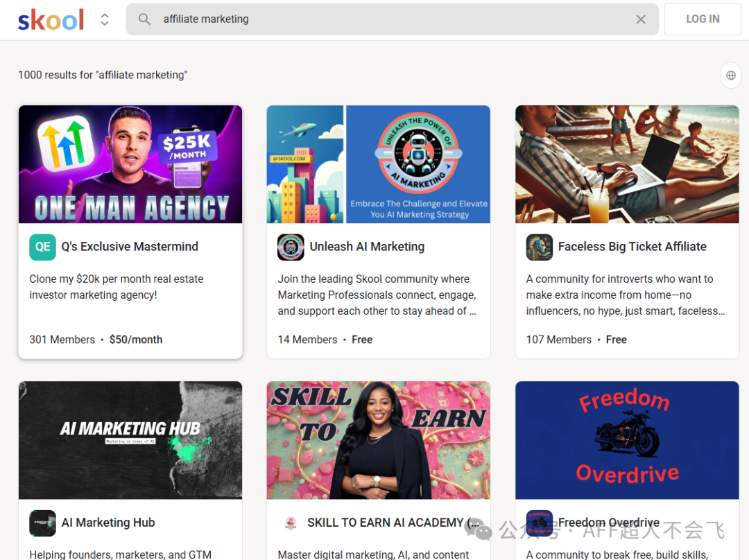Screen dimensions: 749x560
Task: Click the QE avatar icon
Action: (x=42, y=247)
